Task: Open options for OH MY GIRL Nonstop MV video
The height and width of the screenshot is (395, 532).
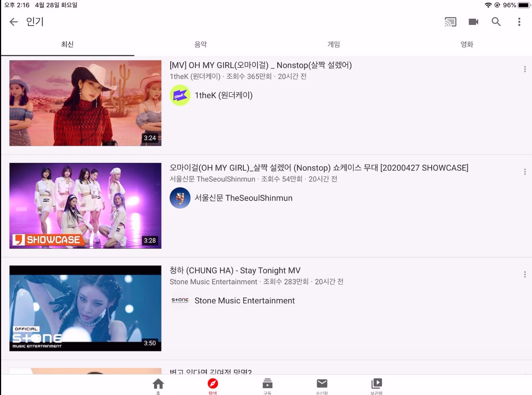Action: pos(525,69)
